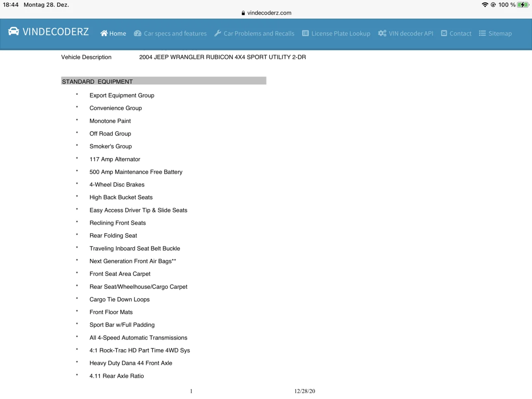532x399 pixels.
Task: Select 4.11 Rear Axle Ratio item
Action: click(116, 376)
